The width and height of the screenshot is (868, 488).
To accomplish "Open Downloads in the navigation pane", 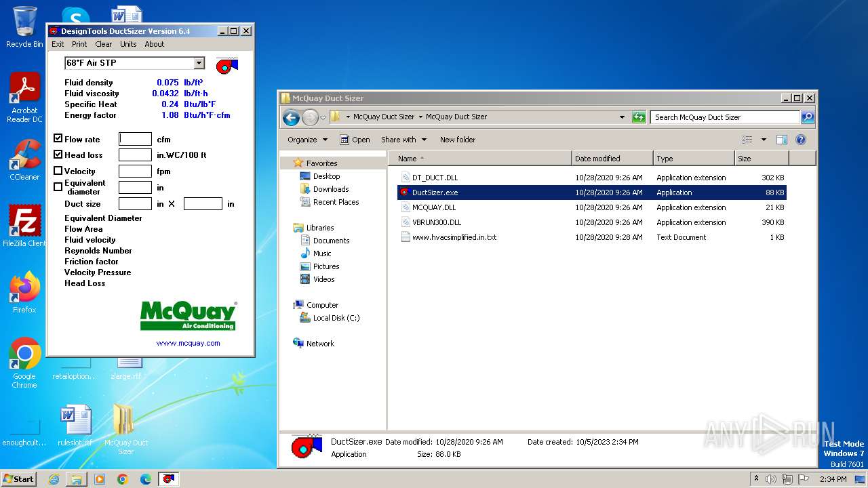I will coord(330,189).
